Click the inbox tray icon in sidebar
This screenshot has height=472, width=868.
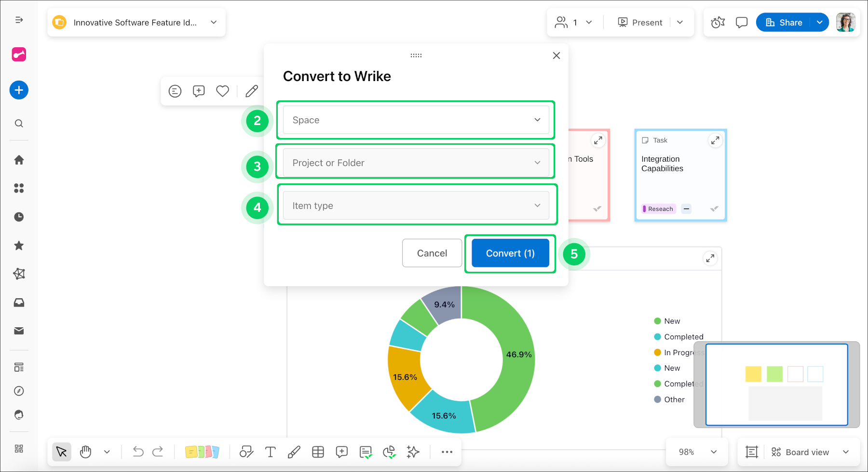pos(19,303)
